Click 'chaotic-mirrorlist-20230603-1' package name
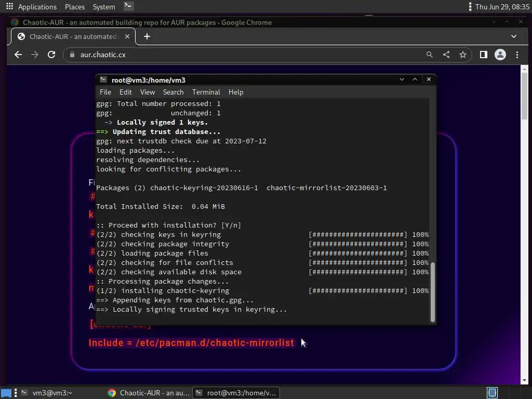This screenshot has width=532, height=399. pyautogui.click(x=326, y=188)
